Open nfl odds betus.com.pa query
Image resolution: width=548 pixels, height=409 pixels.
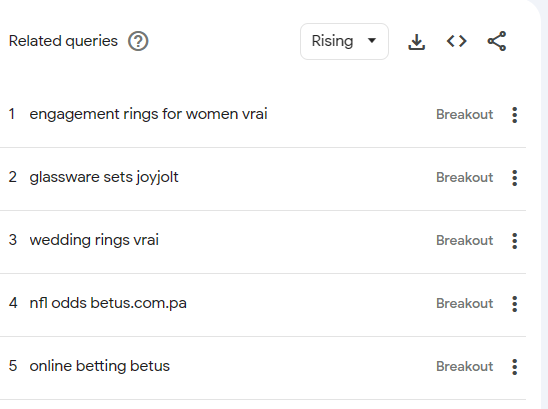click(108, 303)
